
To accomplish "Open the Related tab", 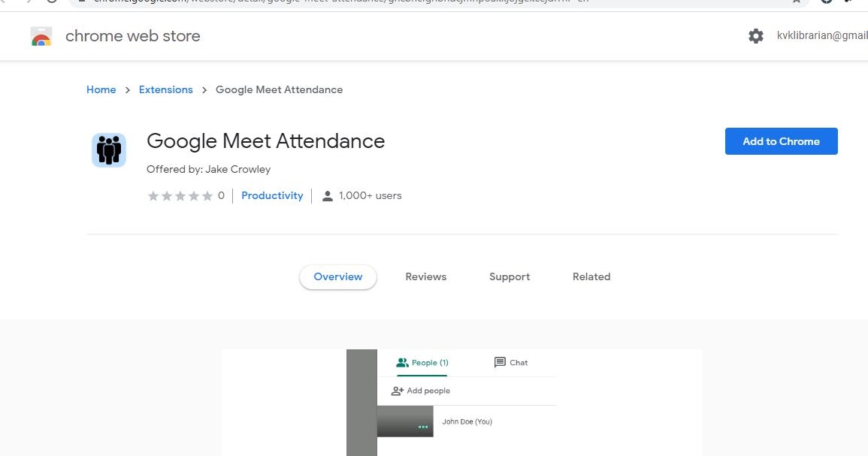I will coord(591,276).
